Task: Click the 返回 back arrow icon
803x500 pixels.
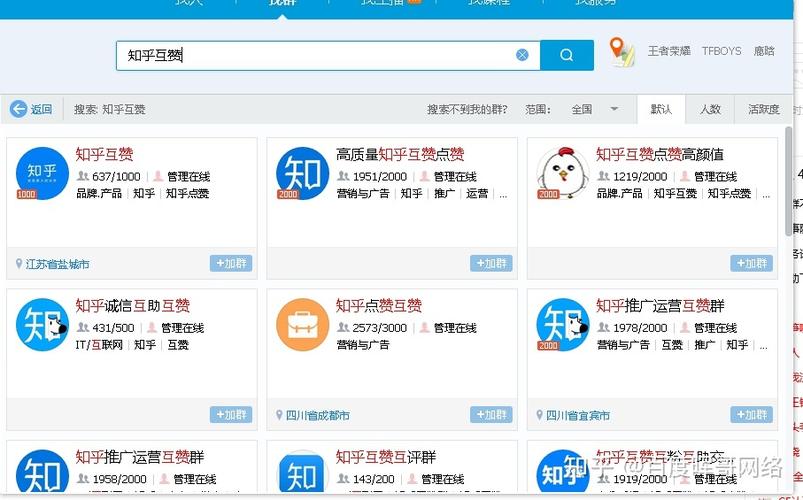Action: point(18,109)
